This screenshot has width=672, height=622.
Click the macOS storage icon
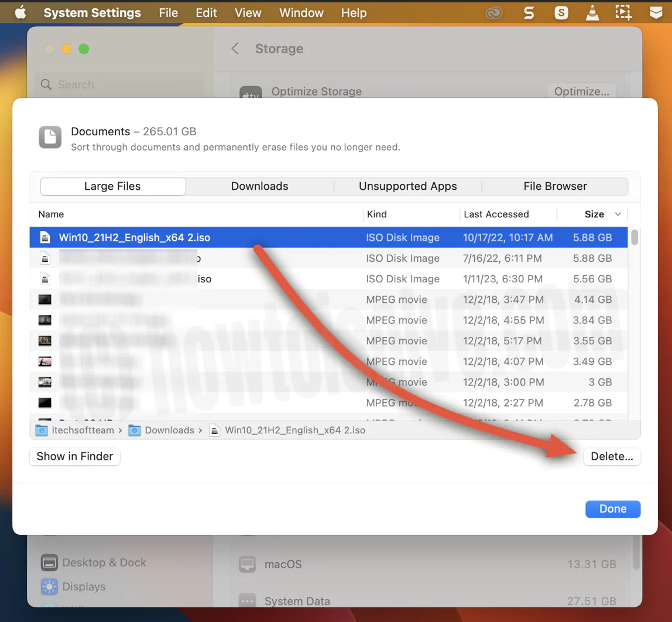(247, 564)
